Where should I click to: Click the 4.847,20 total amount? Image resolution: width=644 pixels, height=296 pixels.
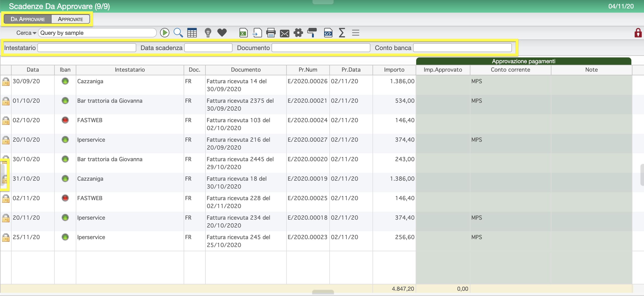coord(403,289)
